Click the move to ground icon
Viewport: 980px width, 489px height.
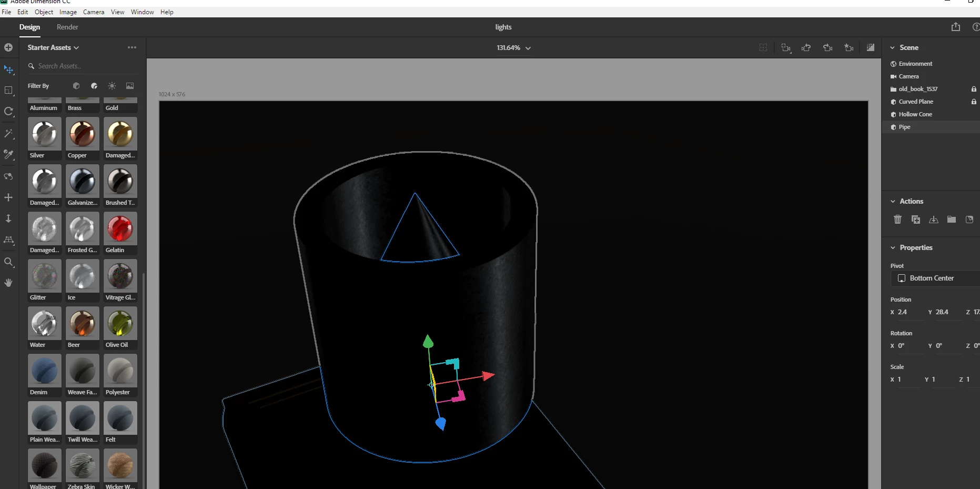(934, 219)
